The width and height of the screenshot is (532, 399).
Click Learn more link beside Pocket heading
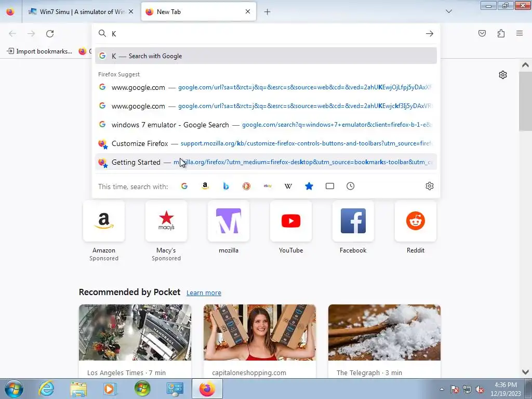pyautogui.click(x=204, y=293)
